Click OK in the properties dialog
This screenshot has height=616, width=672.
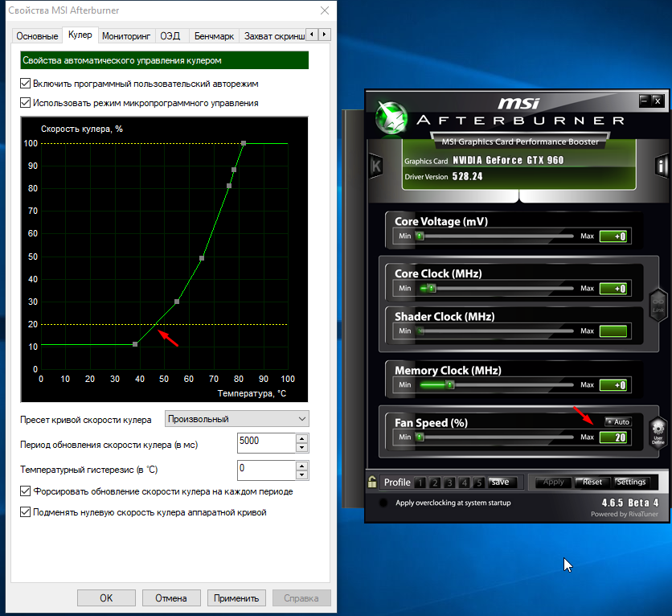tap(106, 598)
